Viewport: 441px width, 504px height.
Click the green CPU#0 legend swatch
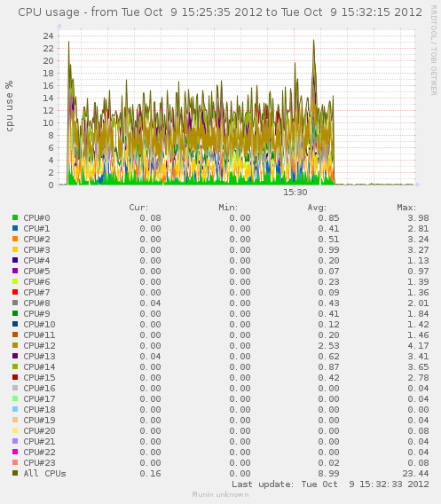(x=15, y=217)
